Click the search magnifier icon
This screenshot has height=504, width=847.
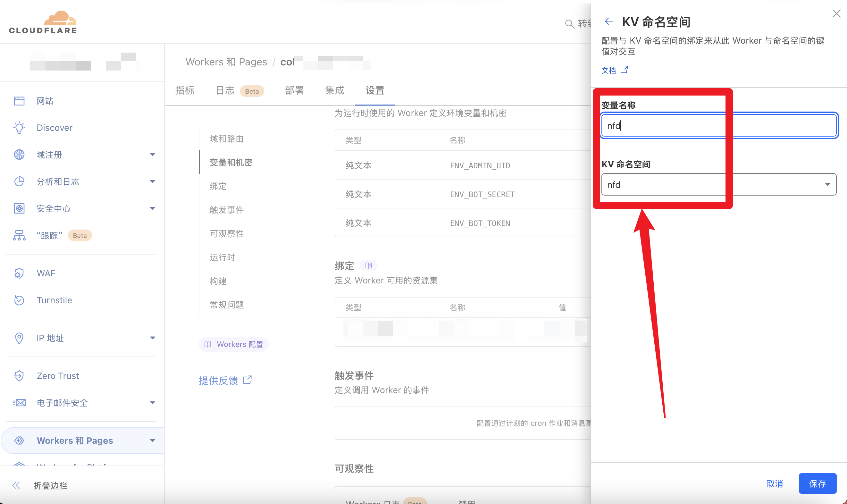(x=570, y=23)
